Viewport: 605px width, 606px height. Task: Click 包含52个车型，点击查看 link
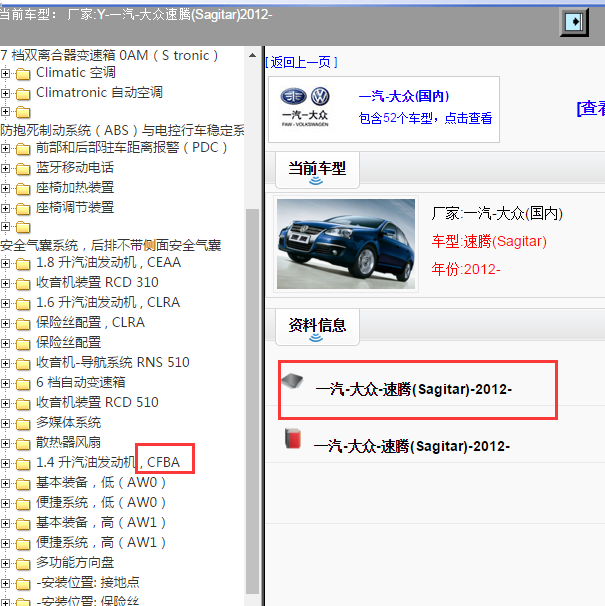425,118
